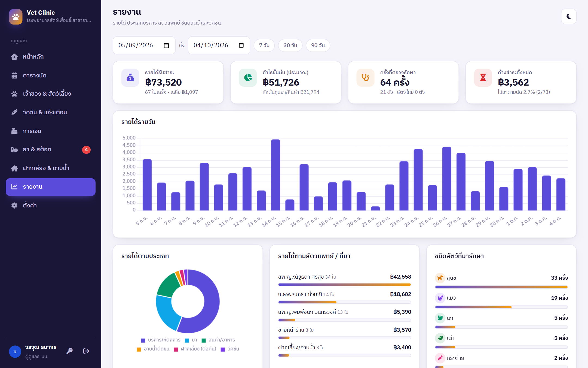Click the pie chart gross profit icon
The width and height of the screenshot is (588, 368).
point(248,78)
